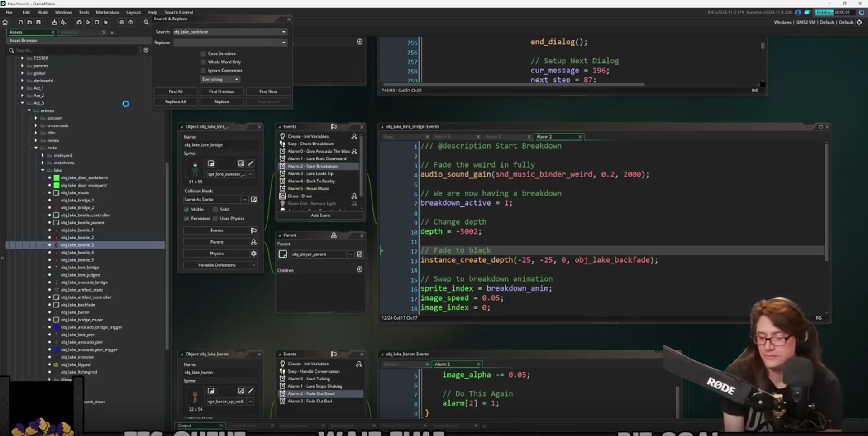Click the Replace All button

176,102
